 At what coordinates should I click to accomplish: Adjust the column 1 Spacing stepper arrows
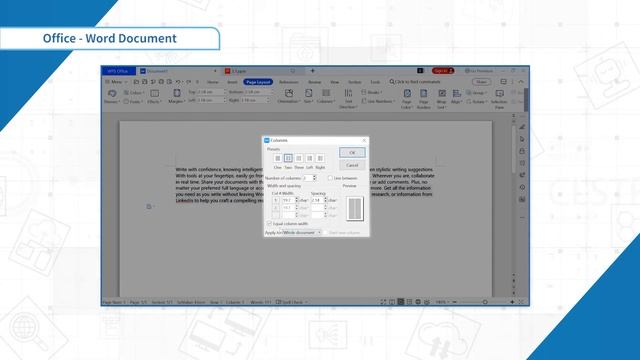326,200
